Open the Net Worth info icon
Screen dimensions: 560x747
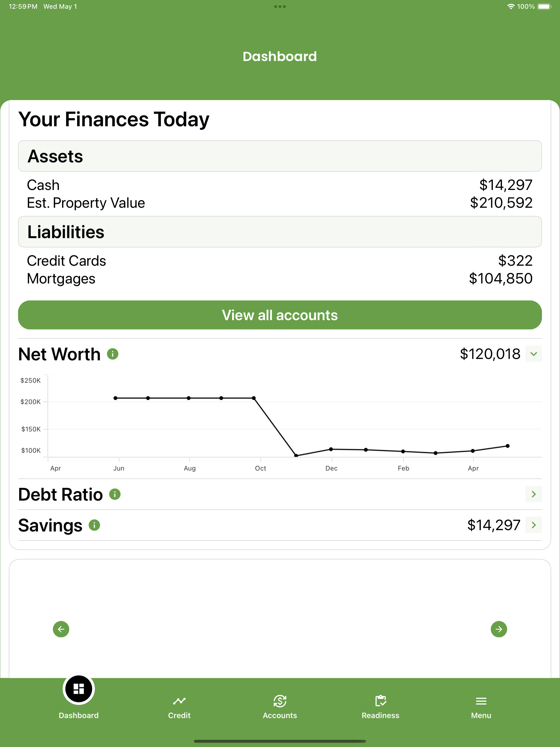(112, 354)
